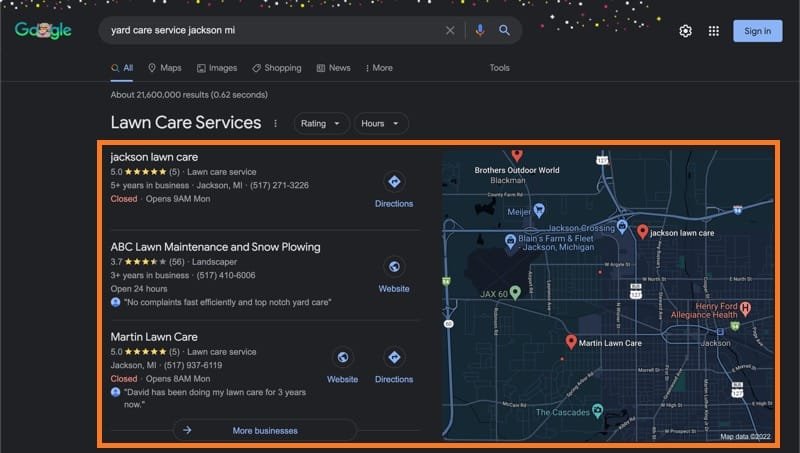Click the Sign in button
This screenshot has width=800, height=453.
757,31
